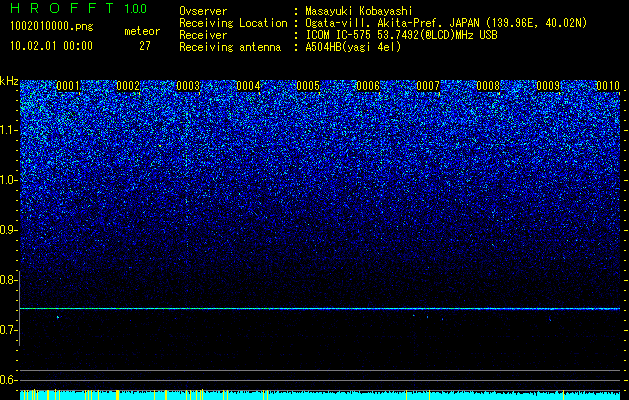
Task: Click the 0.7 frequency axis label
Action: (x=8, y=330)
